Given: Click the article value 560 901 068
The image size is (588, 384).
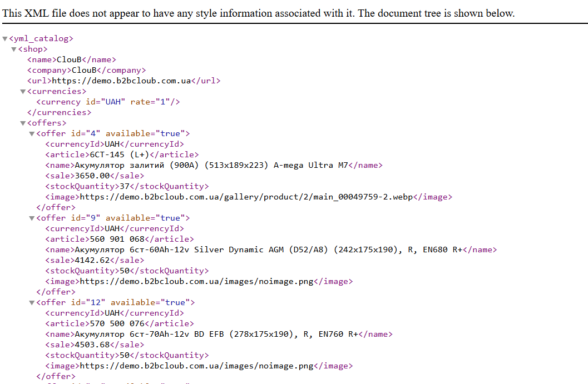Looking at the screenshot, I should tap(117, 240).
